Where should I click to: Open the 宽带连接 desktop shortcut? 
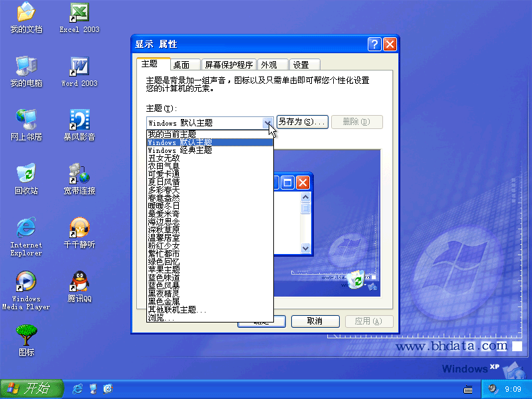79,179
